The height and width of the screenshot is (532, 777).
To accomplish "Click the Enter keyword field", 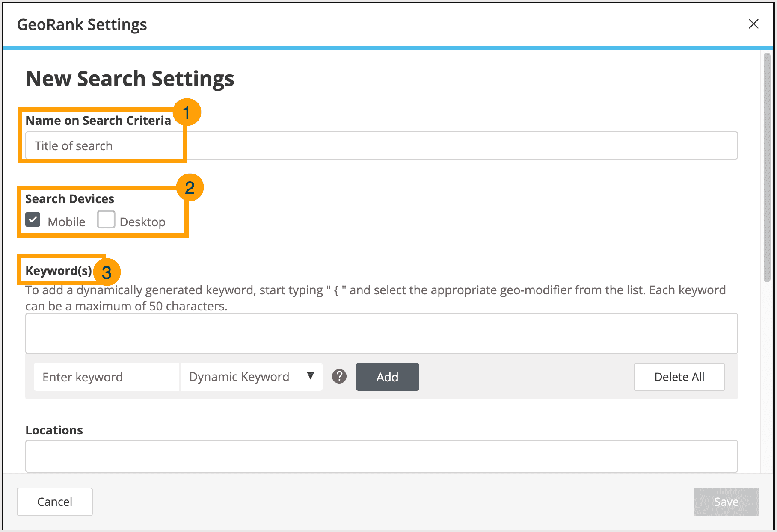I will [106, 377].
